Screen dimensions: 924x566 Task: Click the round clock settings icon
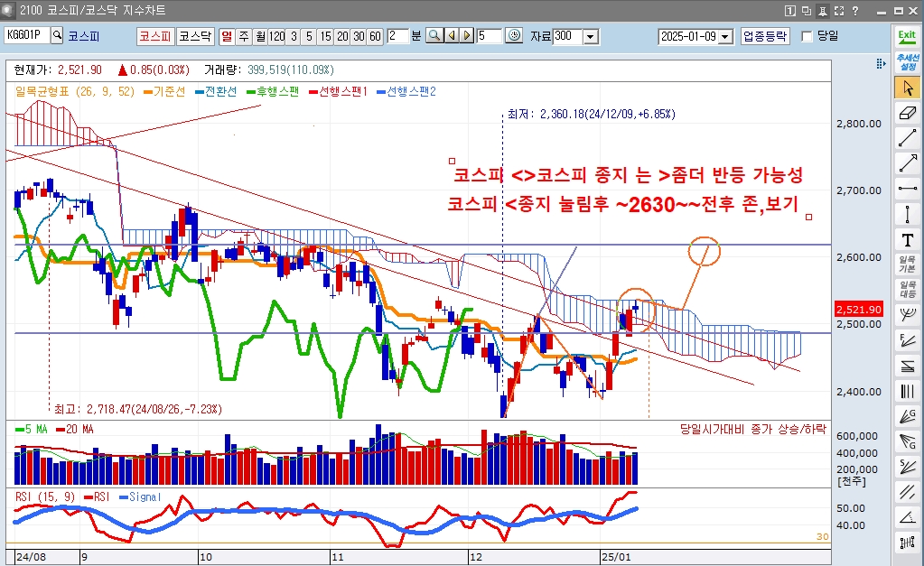click(x=514, y=36)
